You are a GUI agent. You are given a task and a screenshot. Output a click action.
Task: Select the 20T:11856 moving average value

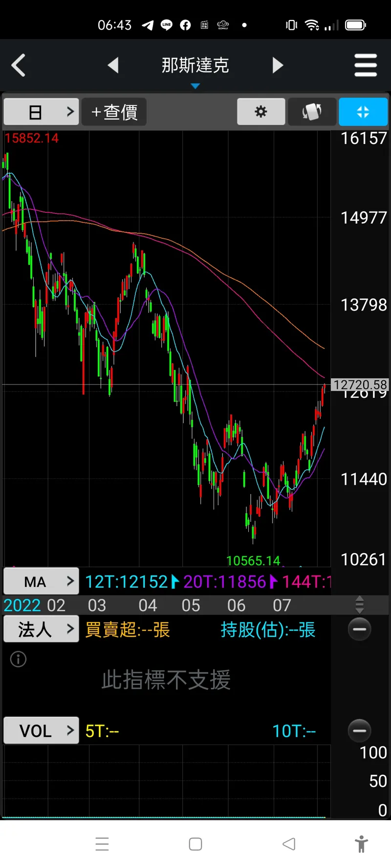[225, 581]
